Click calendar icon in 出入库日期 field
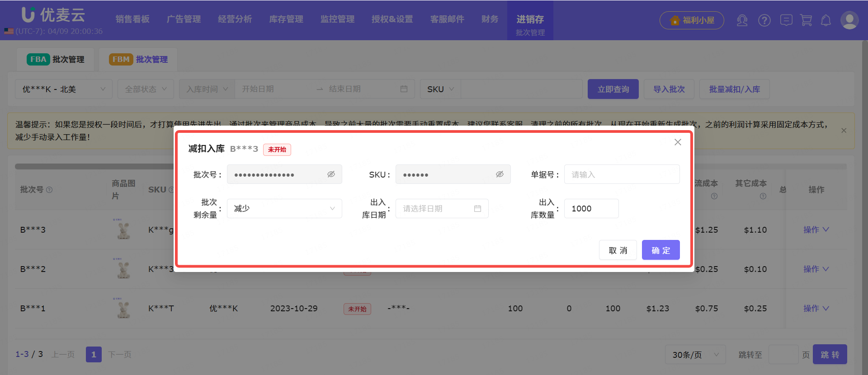This screenshot has height=375, width=868. [477, 209]
